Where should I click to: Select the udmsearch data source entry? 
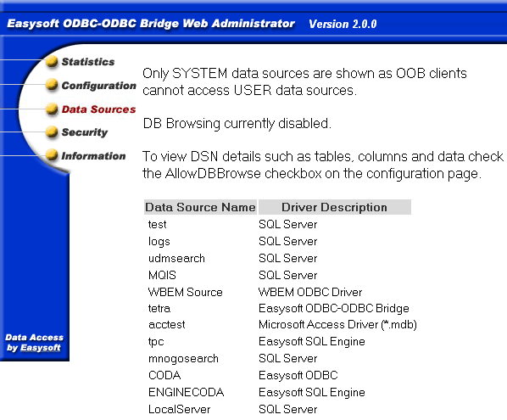tap(176, 258)
